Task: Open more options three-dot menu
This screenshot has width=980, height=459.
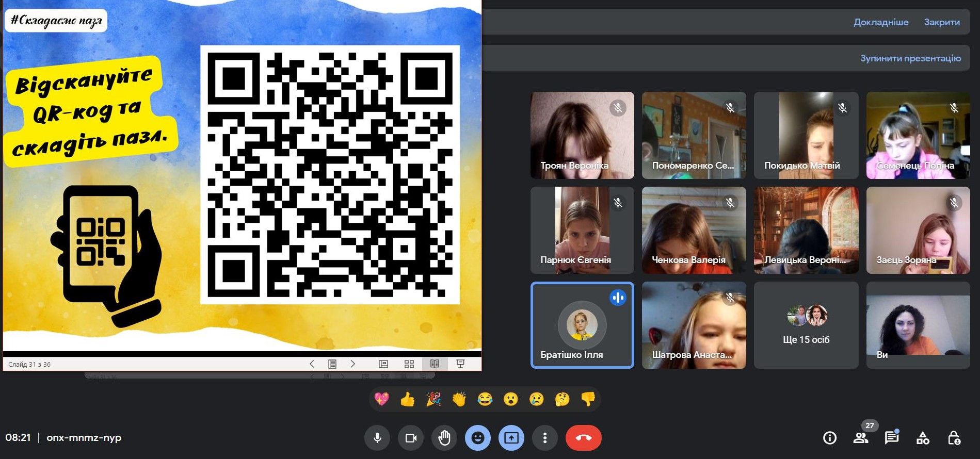Action: pos(545,438)
